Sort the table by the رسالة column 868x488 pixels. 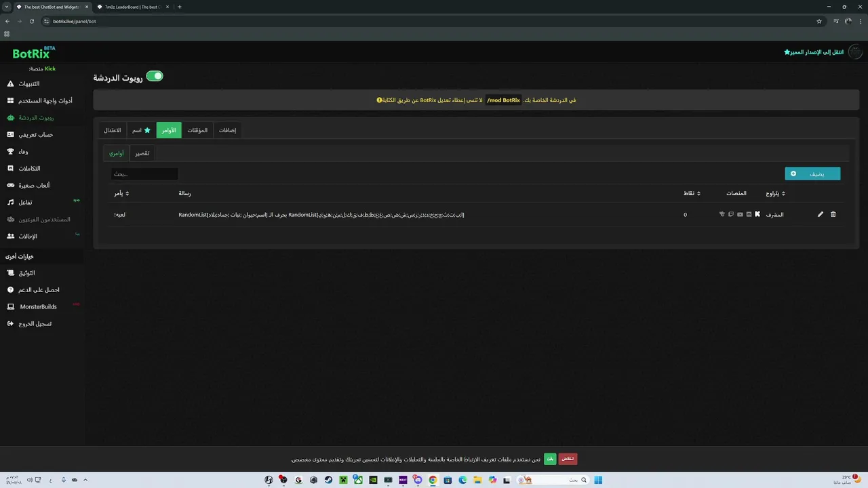coord(184,194)
